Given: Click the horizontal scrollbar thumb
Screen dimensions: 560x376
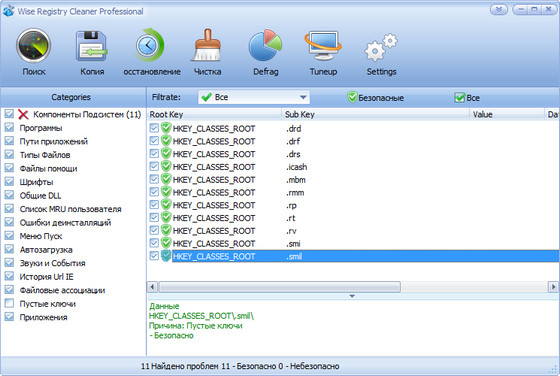Looking at the screenshot, I should [280, 287].
